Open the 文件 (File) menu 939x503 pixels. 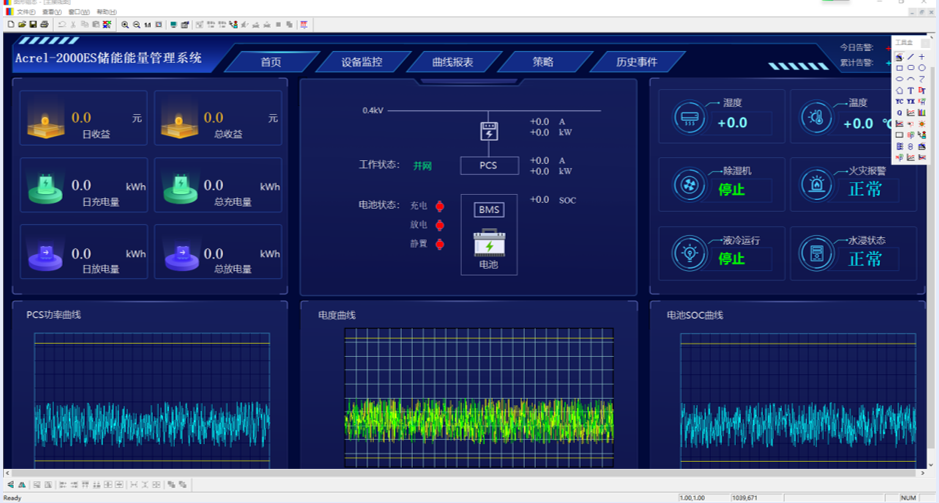25,12
